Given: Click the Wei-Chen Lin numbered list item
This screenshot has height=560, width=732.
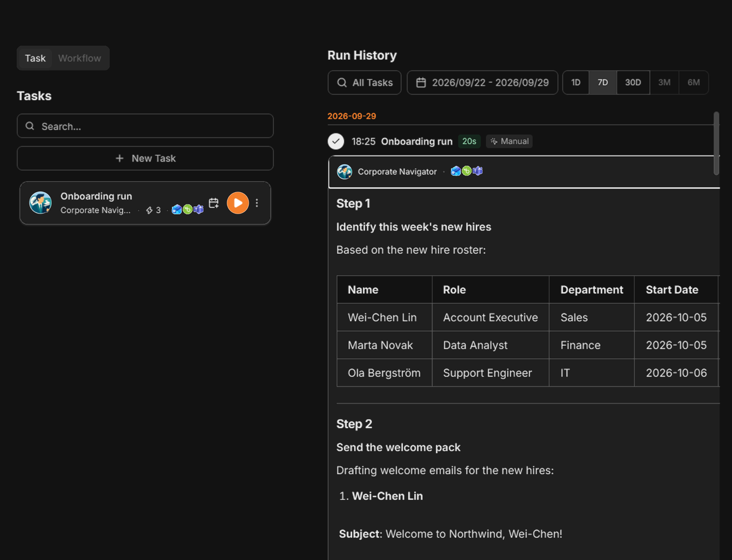Looking at the screenshot, I should tap(387, 496).
